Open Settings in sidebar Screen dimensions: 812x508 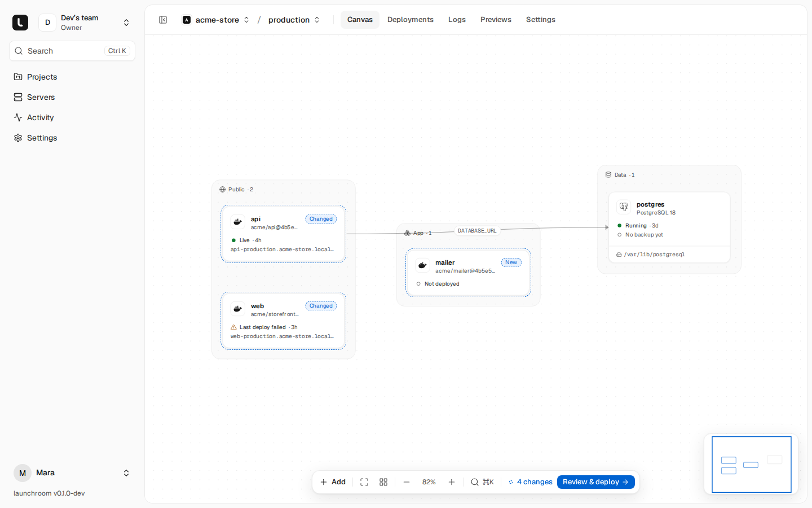click(x=72, y=138)
